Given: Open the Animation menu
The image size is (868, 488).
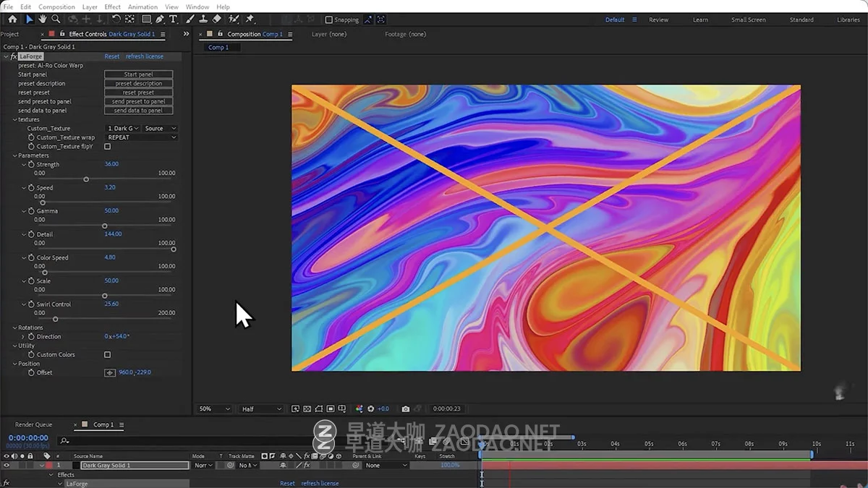Looking at the screenshot, I should coord(142,6).
